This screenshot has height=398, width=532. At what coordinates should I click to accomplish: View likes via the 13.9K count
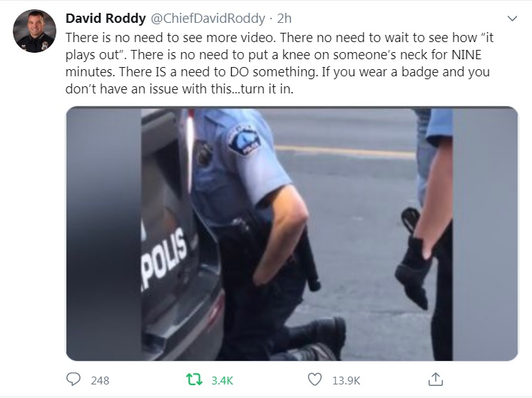pyautogui.click(x=346, y=380)
